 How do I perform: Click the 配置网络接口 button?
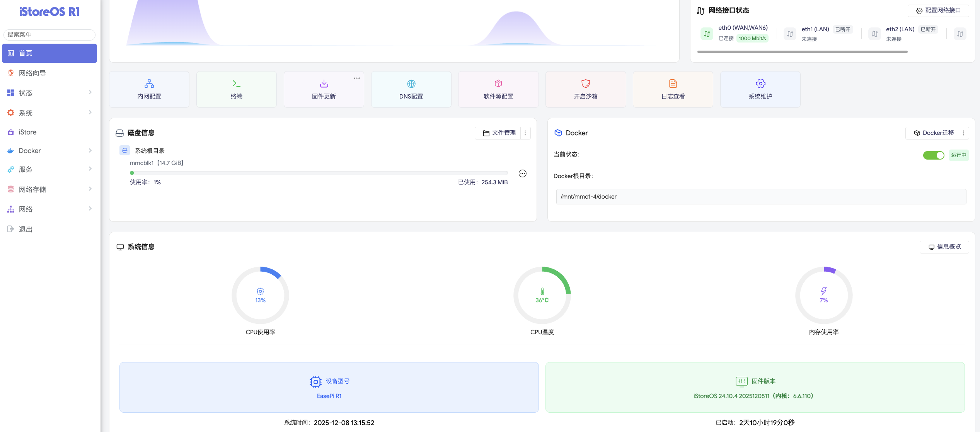[938, 10]
